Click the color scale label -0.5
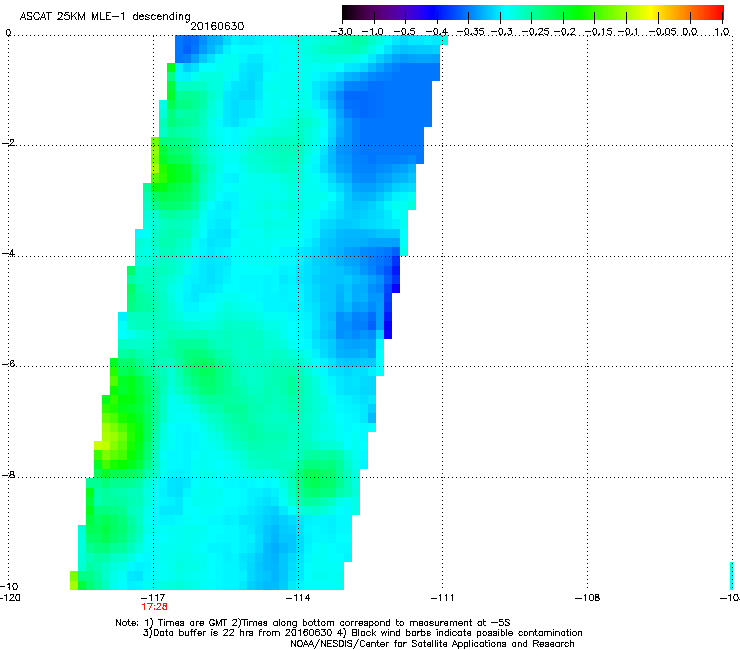Screen dimensions: 740x650 (404, 32)
